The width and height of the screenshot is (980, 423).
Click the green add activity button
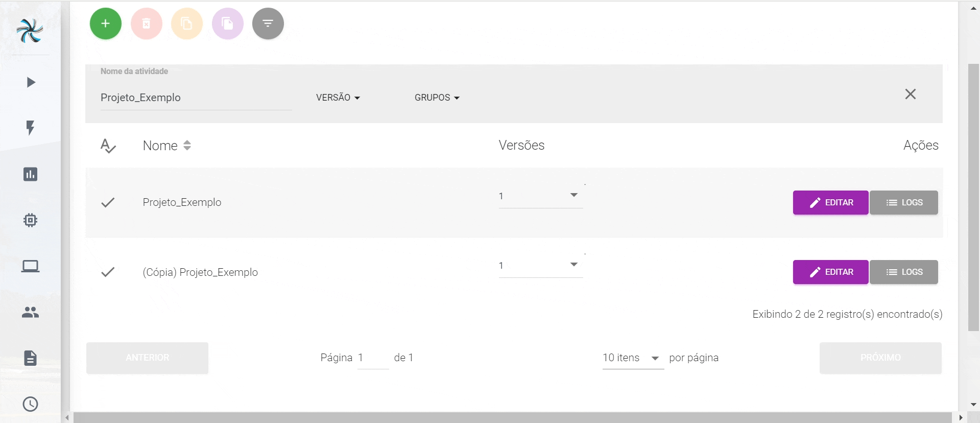[106, 24]
